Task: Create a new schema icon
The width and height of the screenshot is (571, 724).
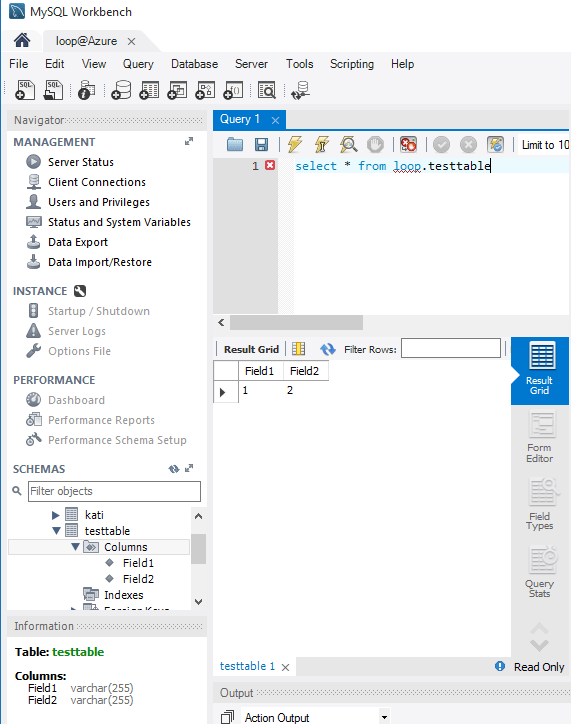Action: [121, 90]
